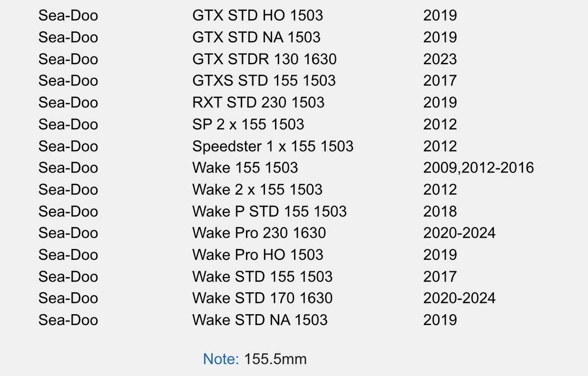Click Speedster 1 x 155 1503 model
Image resolution: width=588 pixels, height=376 pixels.
point(272,146)
